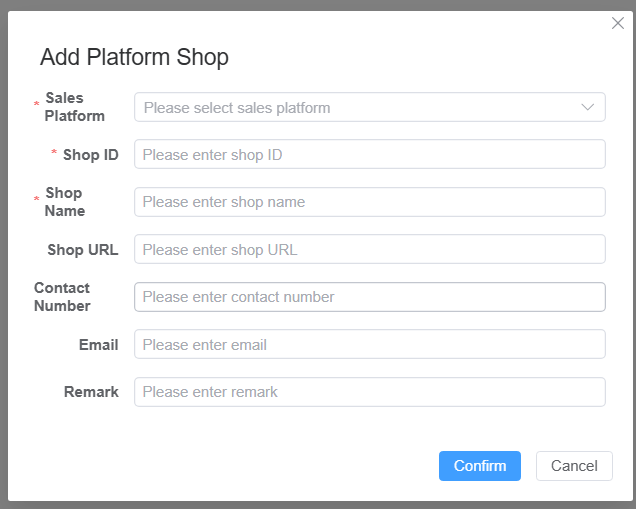The height and width of the screenshot is (509, 636).
Task: Expand the sales platform chevron arrow
Action: tap(587, 107)
